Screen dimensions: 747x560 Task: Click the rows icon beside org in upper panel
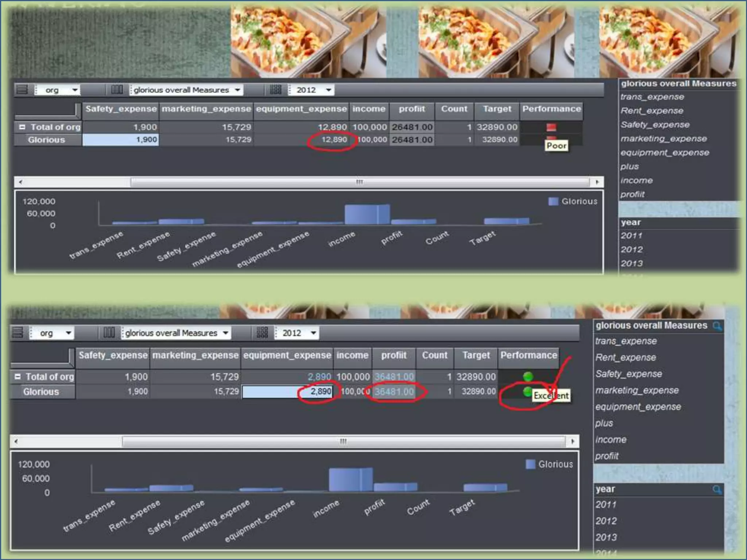(x=22, y=90)
